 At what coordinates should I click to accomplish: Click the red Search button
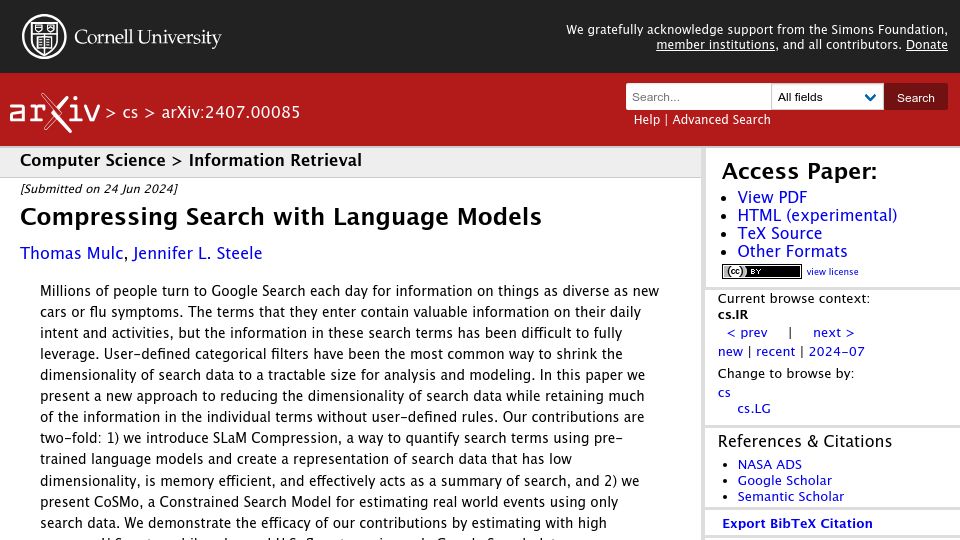[915, 97]
